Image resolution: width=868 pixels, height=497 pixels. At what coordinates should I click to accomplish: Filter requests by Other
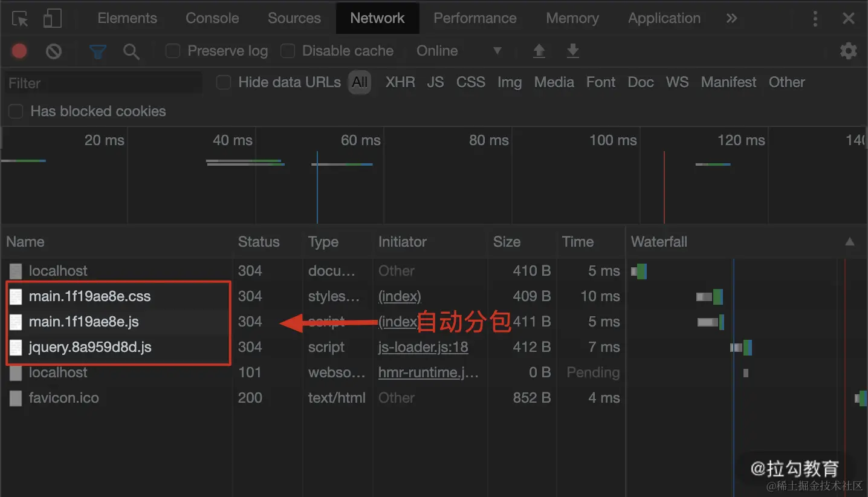coord(787,82)
